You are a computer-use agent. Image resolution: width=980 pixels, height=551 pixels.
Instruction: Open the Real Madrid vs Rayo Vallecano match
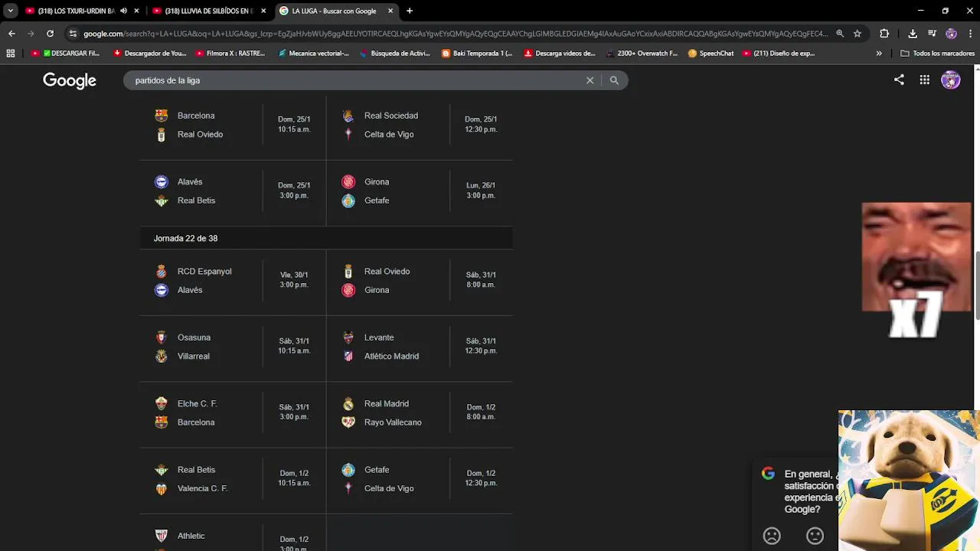420,413
